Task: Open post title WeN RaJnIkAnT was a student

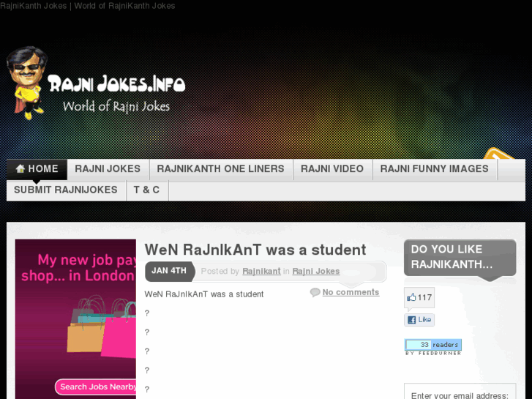Action: click(255, 250)
